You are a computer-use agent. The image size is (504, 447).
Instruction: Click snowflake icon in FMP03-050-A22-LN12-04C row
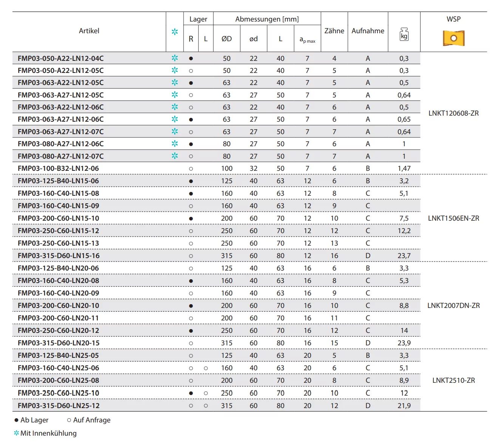[175, 58]
